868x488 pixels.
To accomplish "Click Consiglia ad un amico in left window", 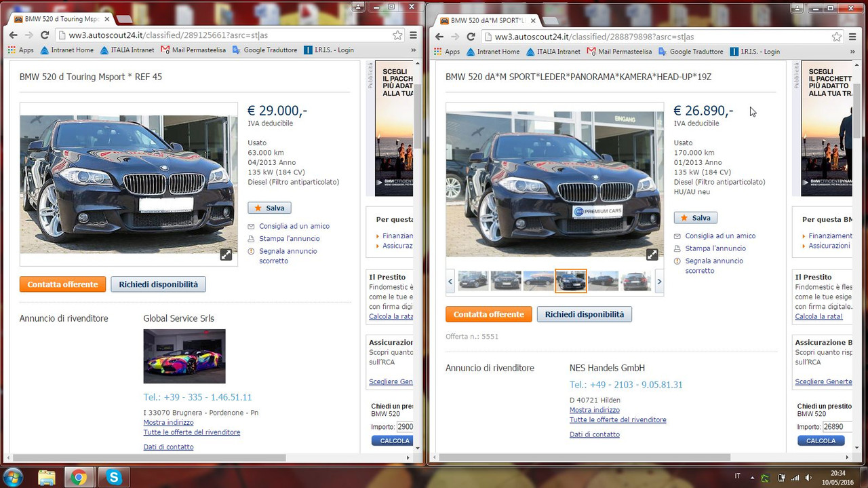I will (294, 226).
